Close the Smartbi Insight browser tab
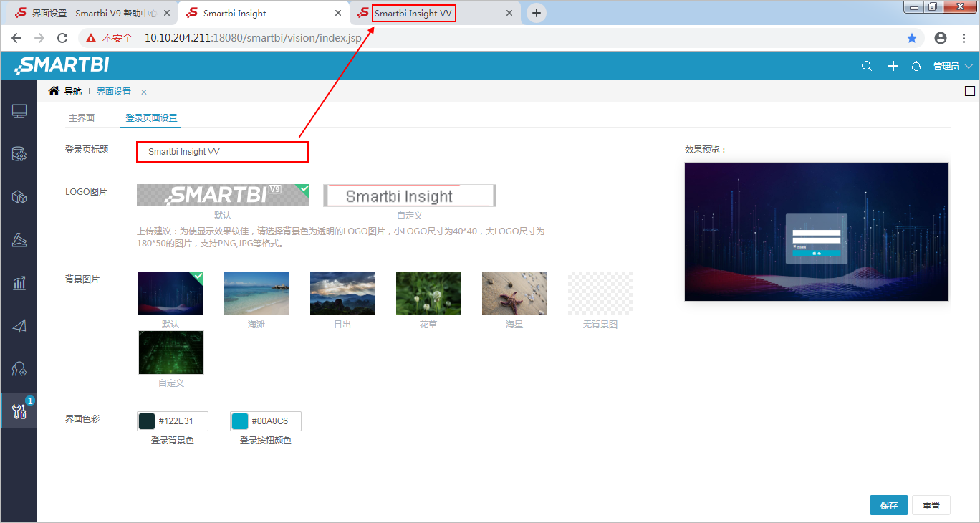Image resolution: width=980 pixels, height=523 pixels. (337, 13)
